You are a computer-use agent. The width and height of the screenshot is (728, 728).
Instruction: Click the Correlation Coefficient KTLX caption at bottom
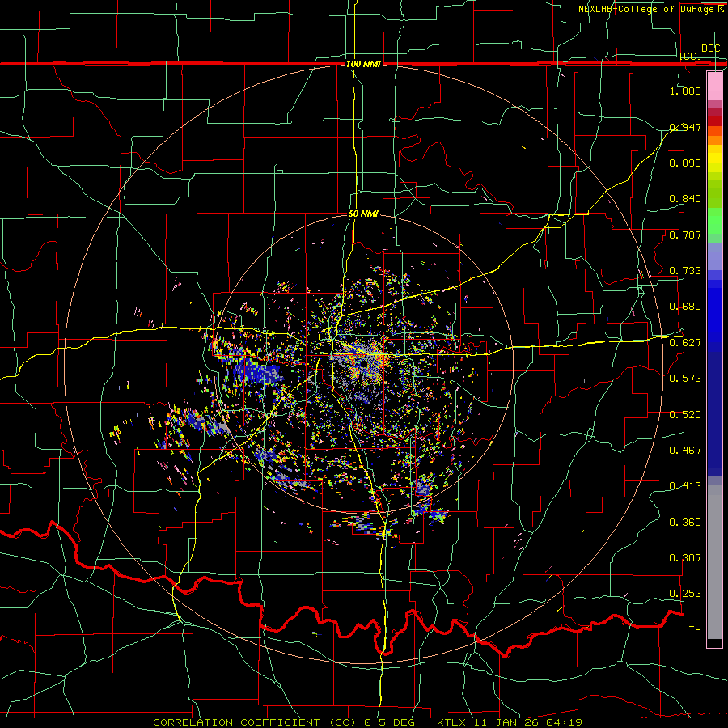click(367, 722)
